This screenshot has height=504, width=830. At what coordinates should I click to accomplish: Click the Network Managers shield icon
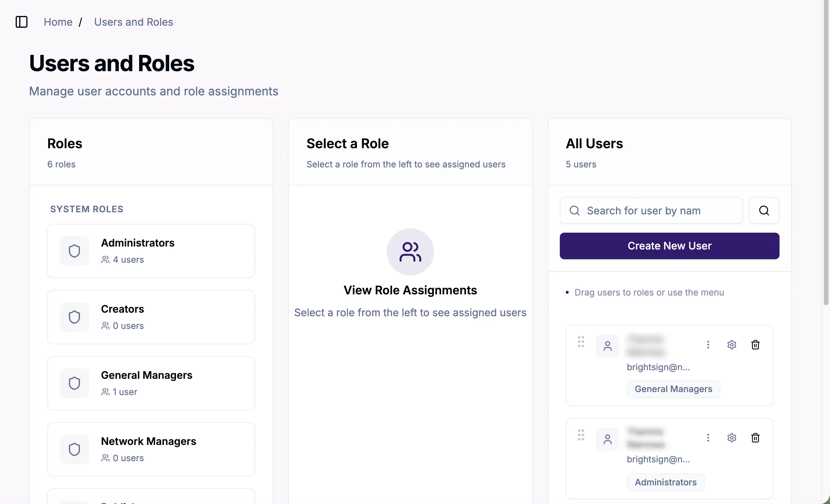pos(74,449)
